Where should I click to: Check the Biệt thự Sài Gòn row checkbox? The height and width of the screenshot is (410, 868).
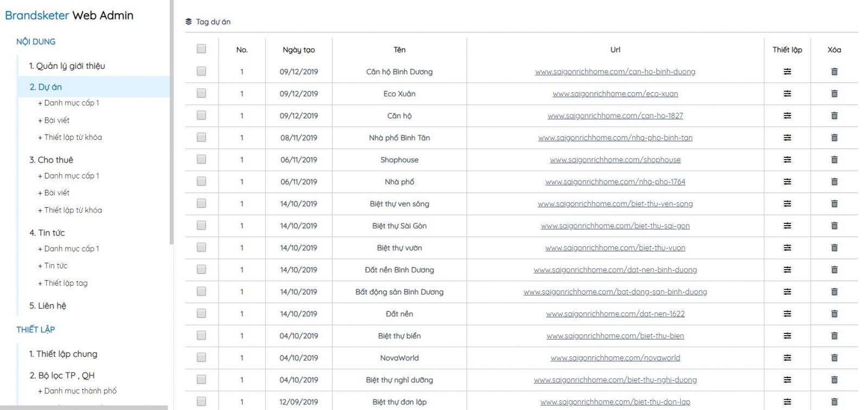201,225
